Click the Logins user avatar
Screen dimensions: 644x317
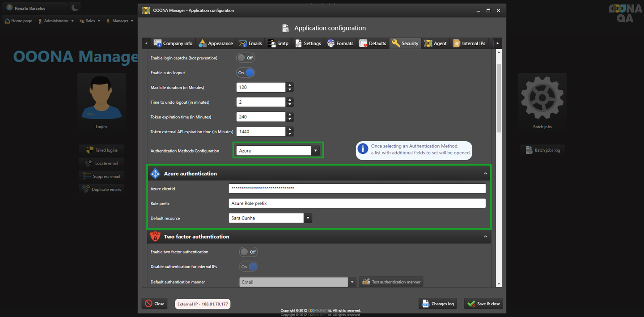coord(102,97)
